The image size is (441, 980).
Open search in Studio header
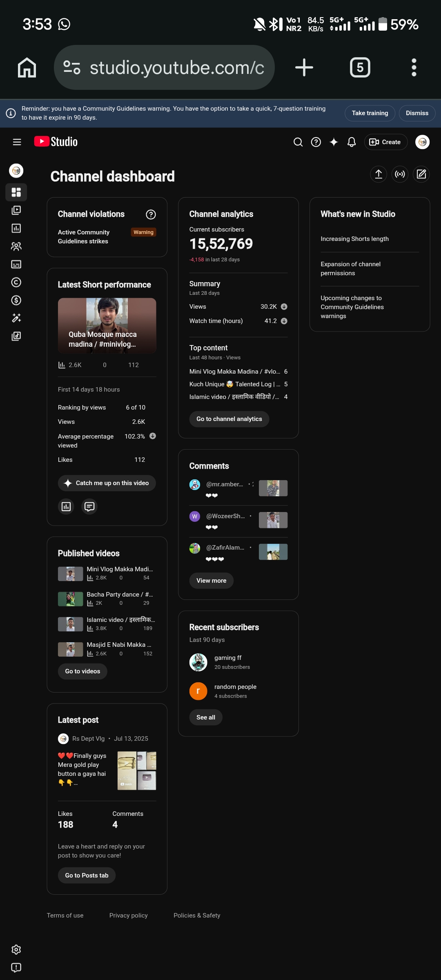298,142
